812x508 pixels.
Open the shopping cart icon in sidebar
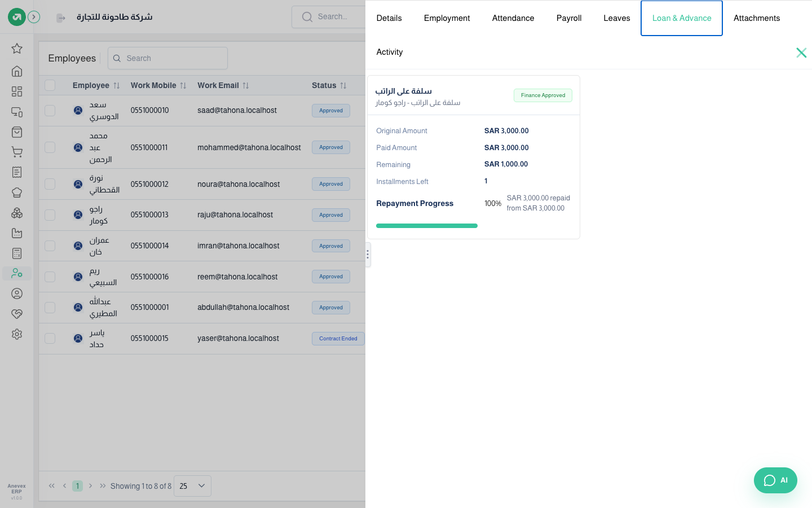click(17, 152)
